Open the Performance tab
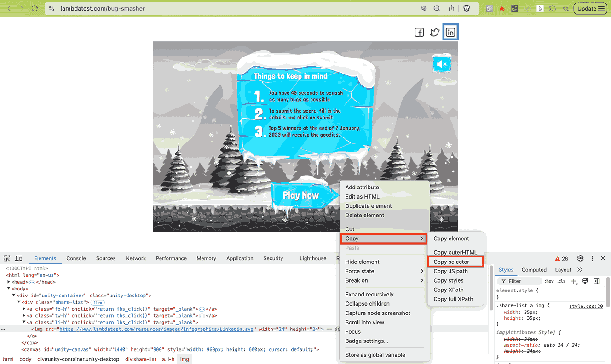This screenshot has height=364, width=611. pos(171,258)
